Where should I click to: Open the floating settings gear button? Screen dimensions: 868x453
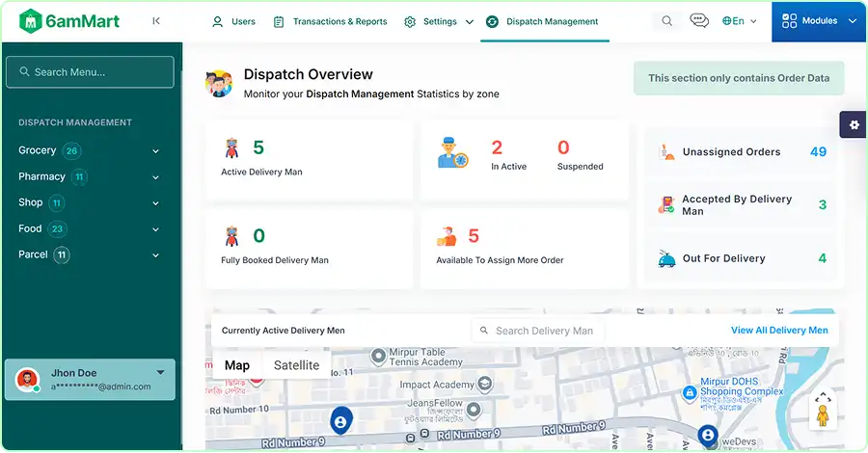[x=854, y=124]
